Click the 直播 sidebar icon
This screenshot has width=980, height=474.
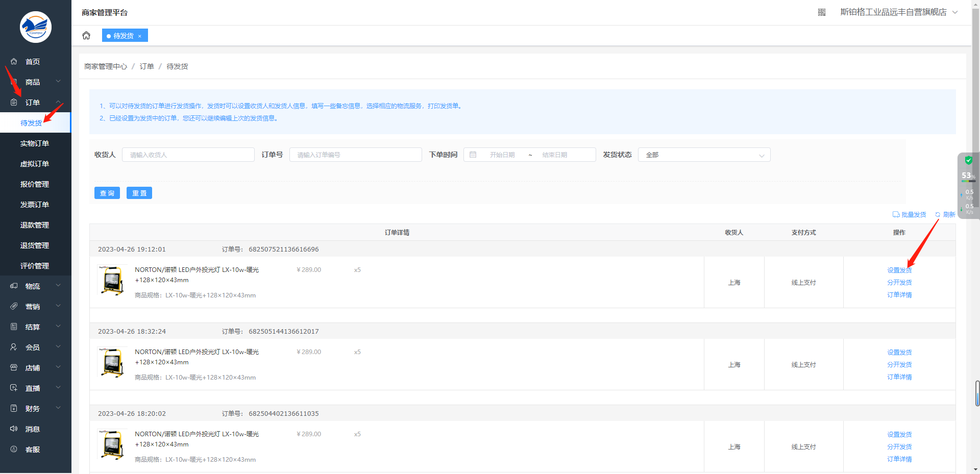[14, 388]
